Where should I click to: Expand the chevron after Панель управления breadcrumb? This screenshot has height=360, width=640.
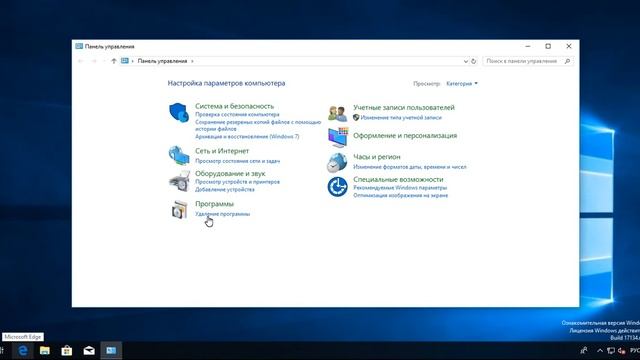coord(192,61)
